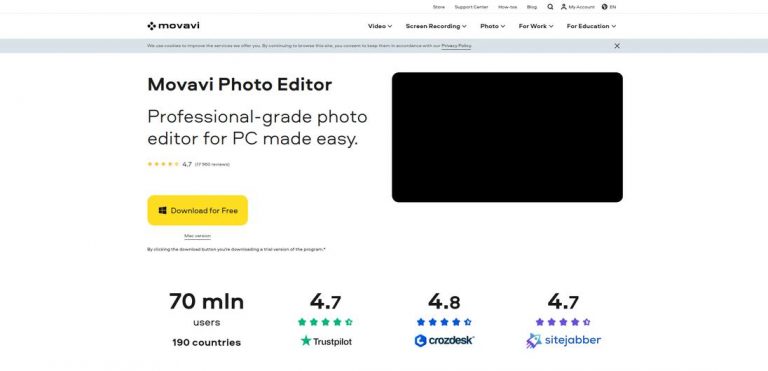Click the trial version disclaimer text
Viewport: 768px width, 371px height.
(237, 249)
